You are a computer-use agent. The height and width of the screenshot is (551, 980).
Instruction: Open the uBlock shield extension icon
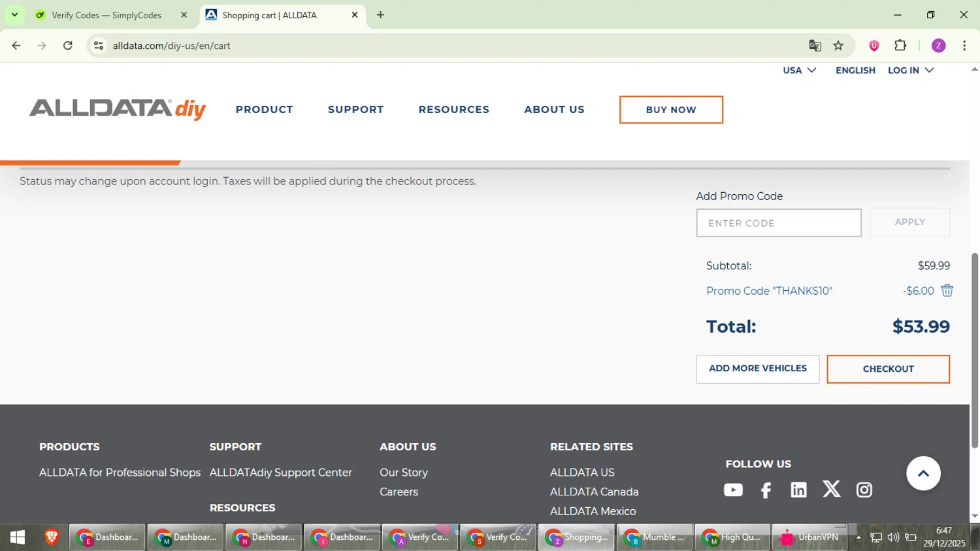coord(874,46)
